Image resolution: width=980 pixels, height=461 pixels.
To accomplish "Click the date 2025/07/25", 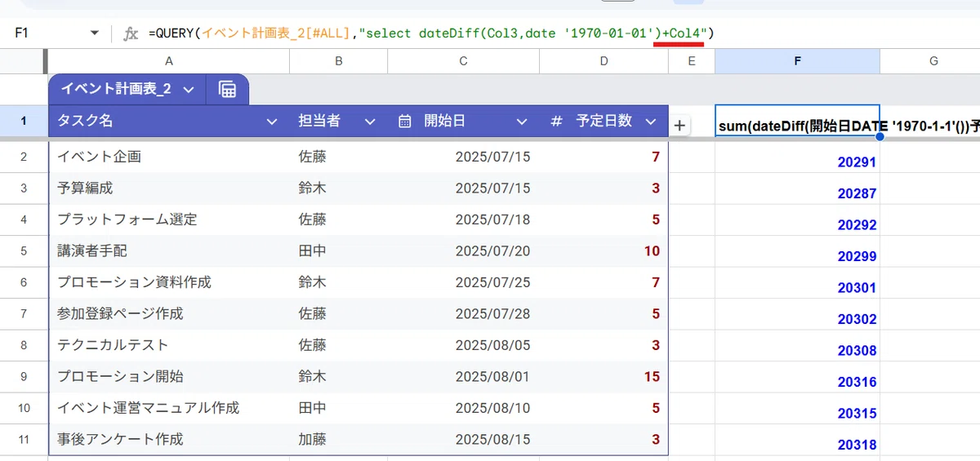I will (492, 282).
